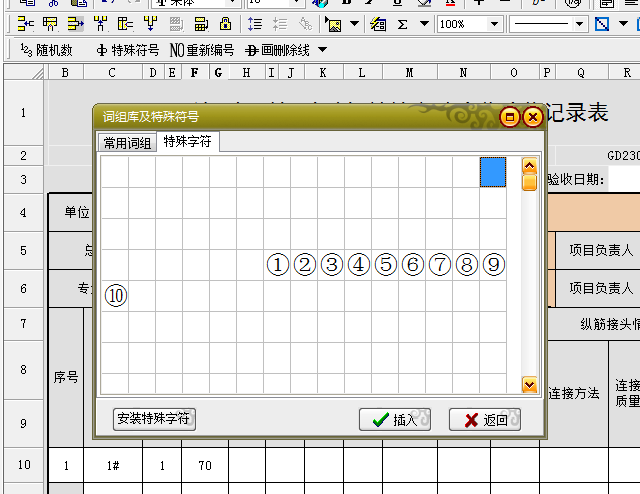Click the scrollbar down arrow in symbol dialog

(x=529, y=384)
